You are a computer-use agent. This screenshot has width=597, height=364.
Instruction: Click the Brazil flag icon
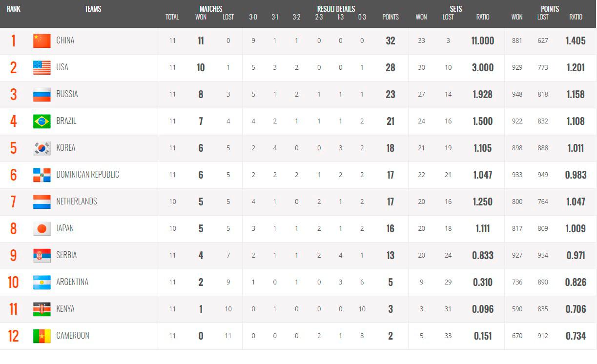click(42, 121)
